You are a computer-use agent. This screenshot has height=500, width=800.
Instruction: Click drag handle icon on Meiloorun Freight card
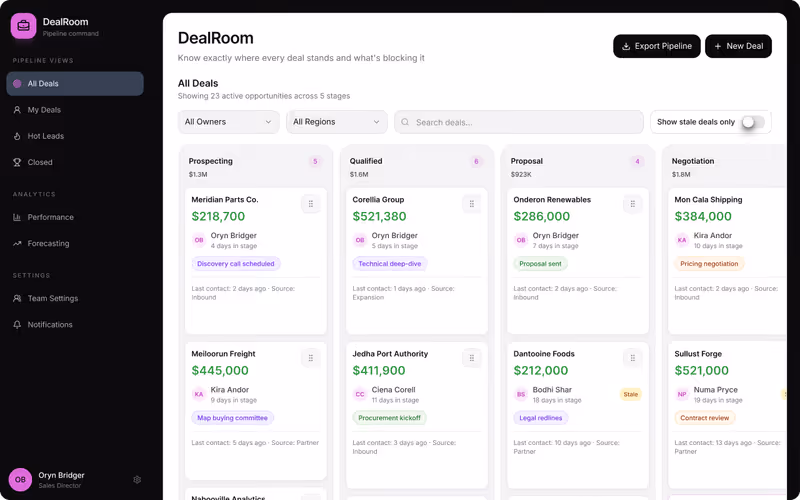pos(311,358)
